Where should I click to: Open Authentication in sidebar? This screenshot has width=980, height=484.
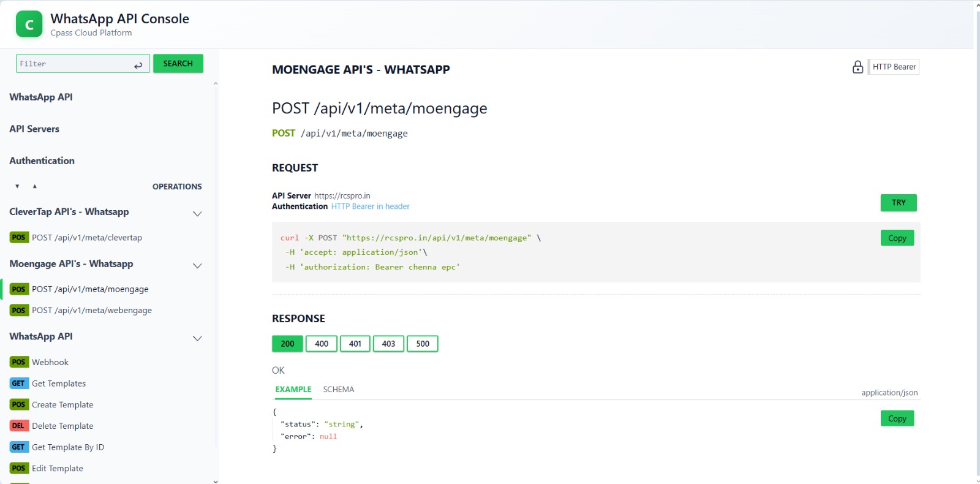point(42,161)
